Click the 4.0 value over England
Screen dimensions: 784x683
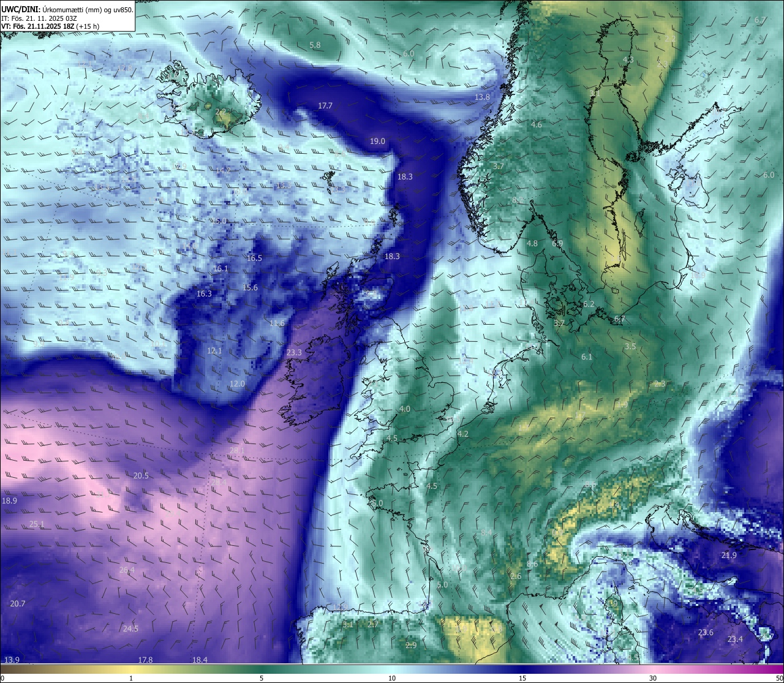pos(405,409)
